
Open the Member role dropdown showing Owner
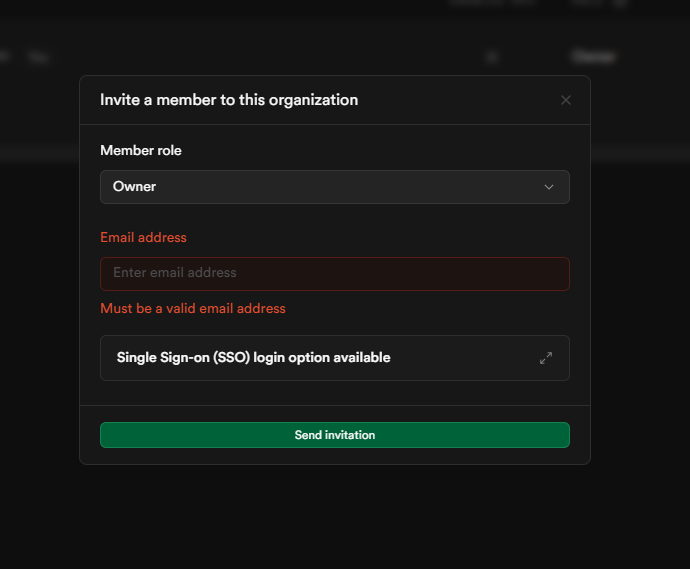click(334, 187)
